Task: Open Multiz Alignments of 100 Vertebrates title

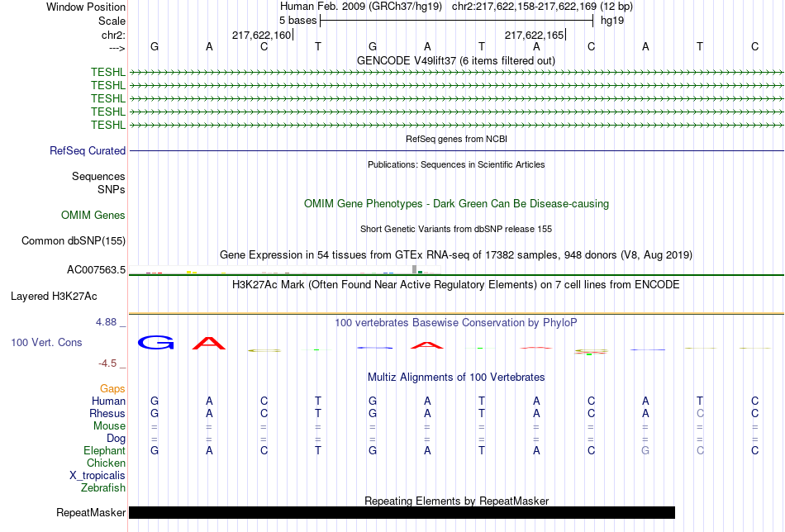Action: 456,378
